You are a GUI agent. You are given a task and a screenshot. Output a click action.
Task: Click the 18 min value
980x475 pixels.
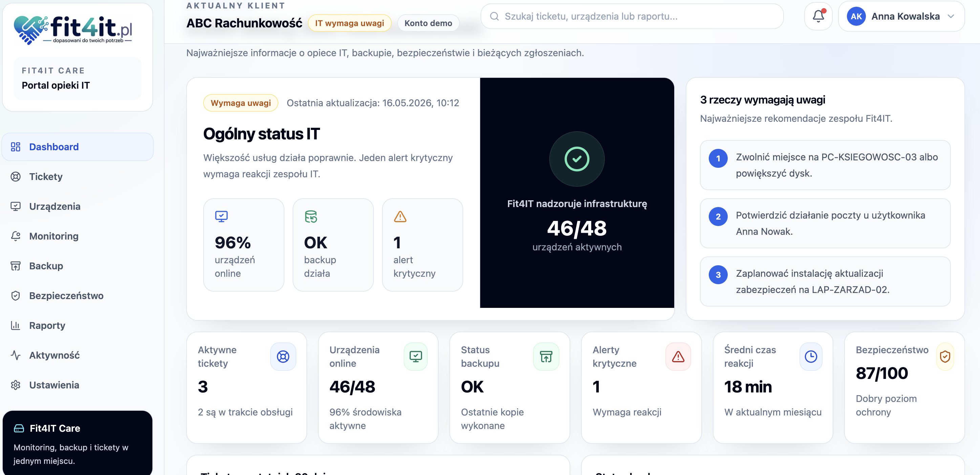click(x=748, y=387)
